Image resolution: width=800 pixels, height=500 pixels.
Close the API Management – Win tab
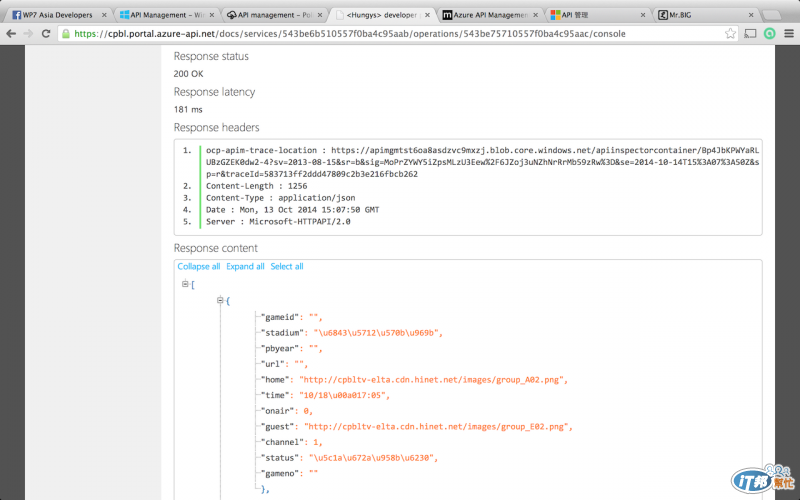212,15
